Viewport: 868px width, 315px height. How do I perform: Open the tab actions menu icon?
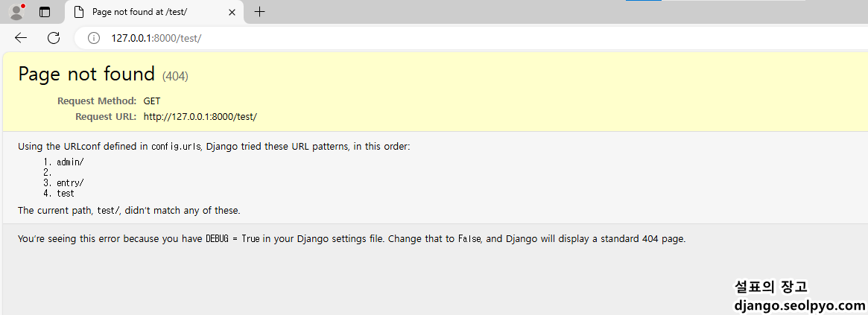click(x=45, y=12)
